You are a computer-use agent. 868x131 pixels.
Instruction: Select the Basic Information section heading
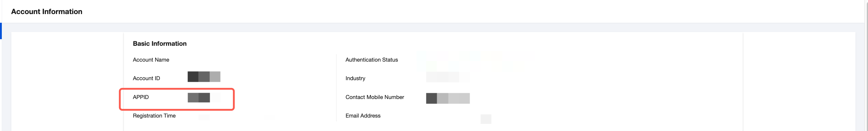point(159,43)
